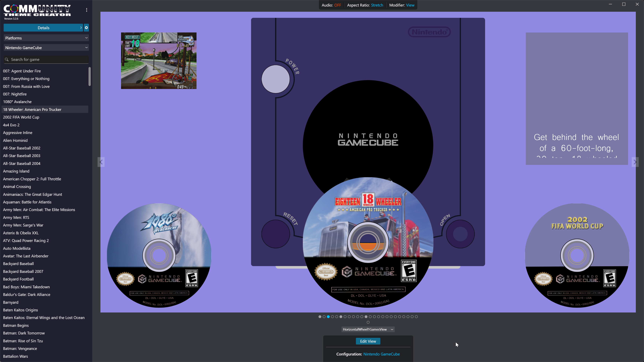Select Baldur's Gate: Dark Alliance
Screen dimensions: 644x362
coord(26,294)
